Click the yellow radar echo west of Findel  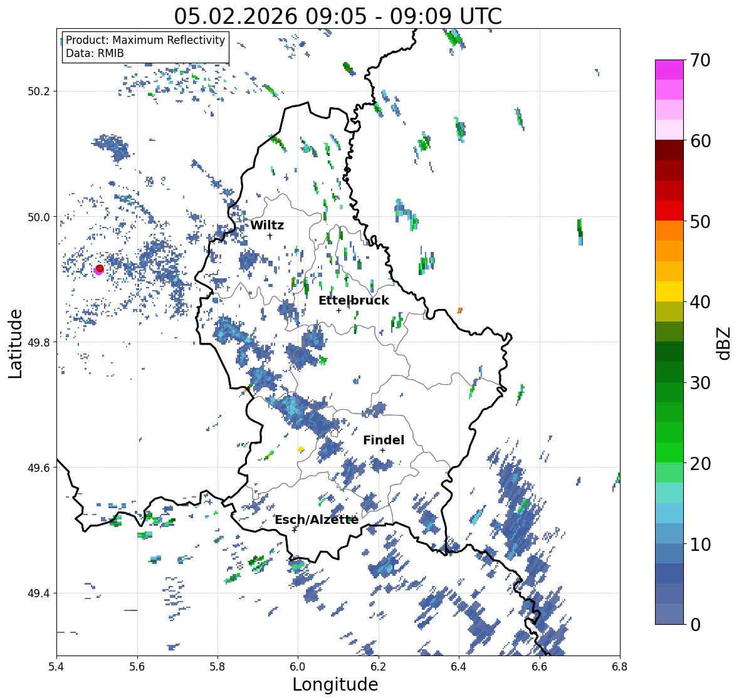point(301,449)
